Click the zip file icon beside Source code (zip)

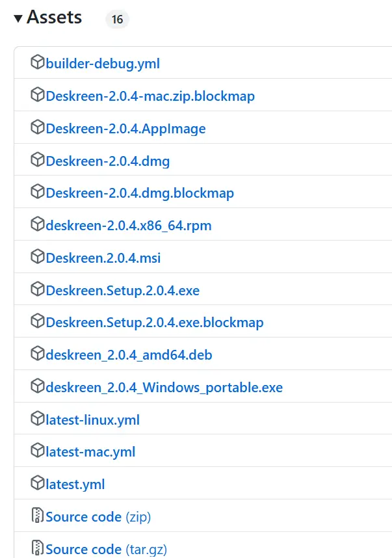click(37, 516)
